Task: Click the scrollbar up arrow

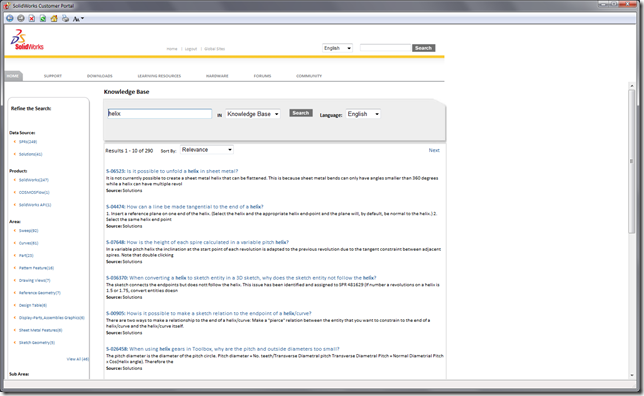Action: coord(632,85)
